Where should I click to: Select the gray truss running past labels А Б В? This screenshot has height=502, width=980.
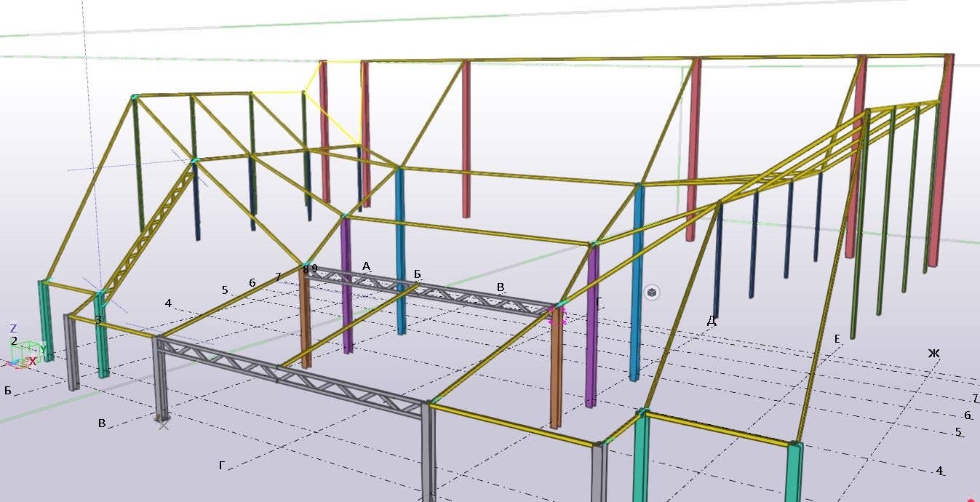[x=431, y=289]
